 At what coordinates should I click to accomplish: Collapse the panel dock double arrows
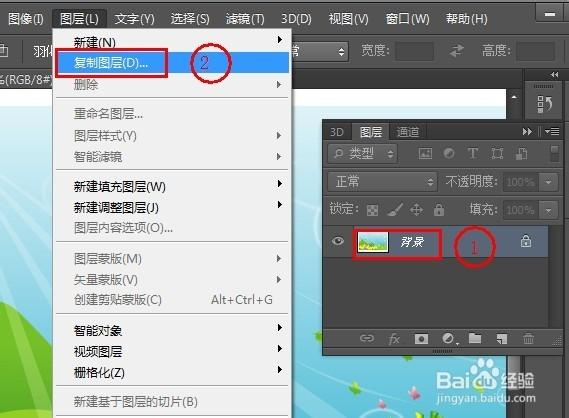(554, 74)
